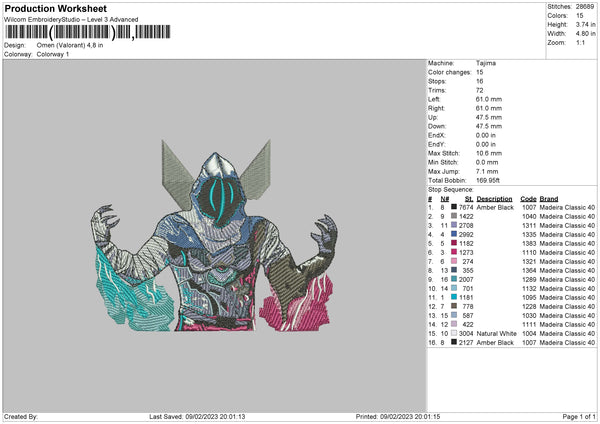Click the St. column header
The width and height of the screenshot is (600, 424).
[469, 198]
